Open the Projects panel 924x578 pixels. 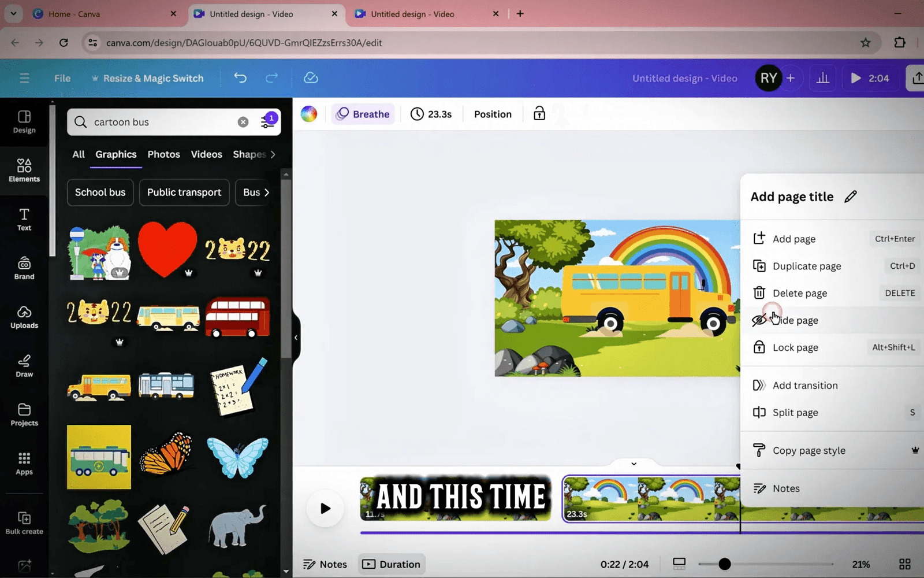pos(24,415)
